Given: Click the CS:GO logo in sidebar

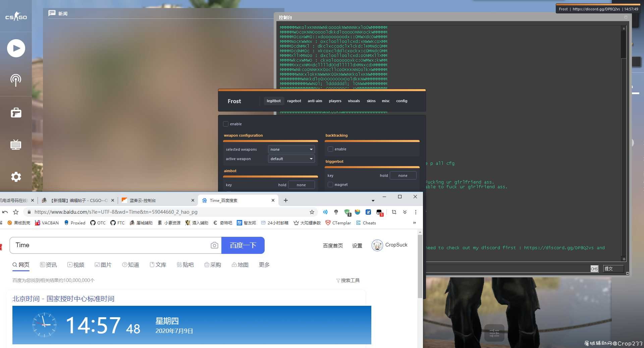Looking at the screenshot, I should tap(16, 16).
